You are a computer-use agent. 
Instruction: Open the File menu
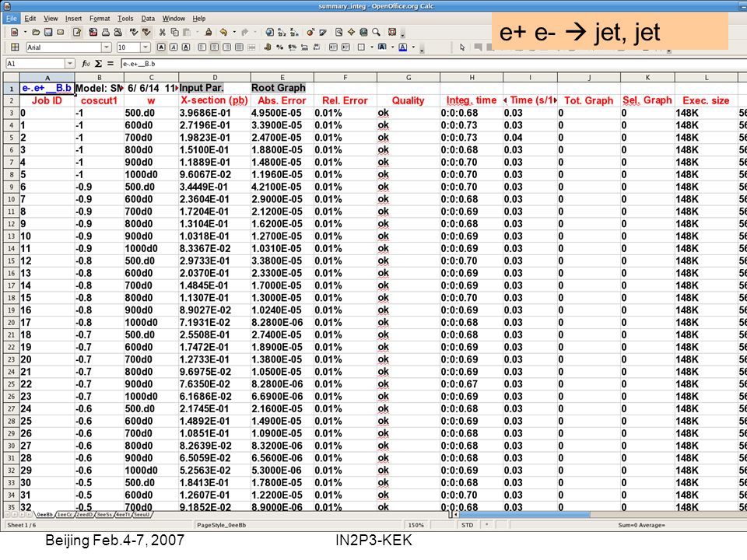pos(11,18)
